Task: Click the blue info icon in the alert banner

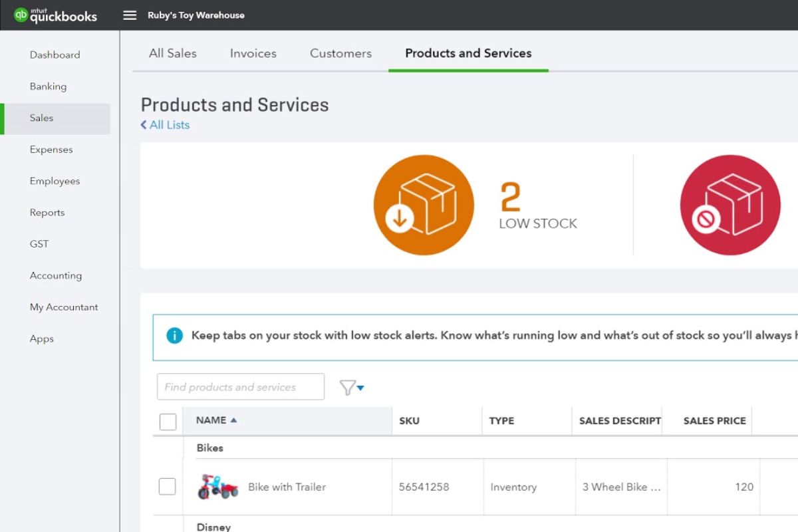Action: (174, 336)
